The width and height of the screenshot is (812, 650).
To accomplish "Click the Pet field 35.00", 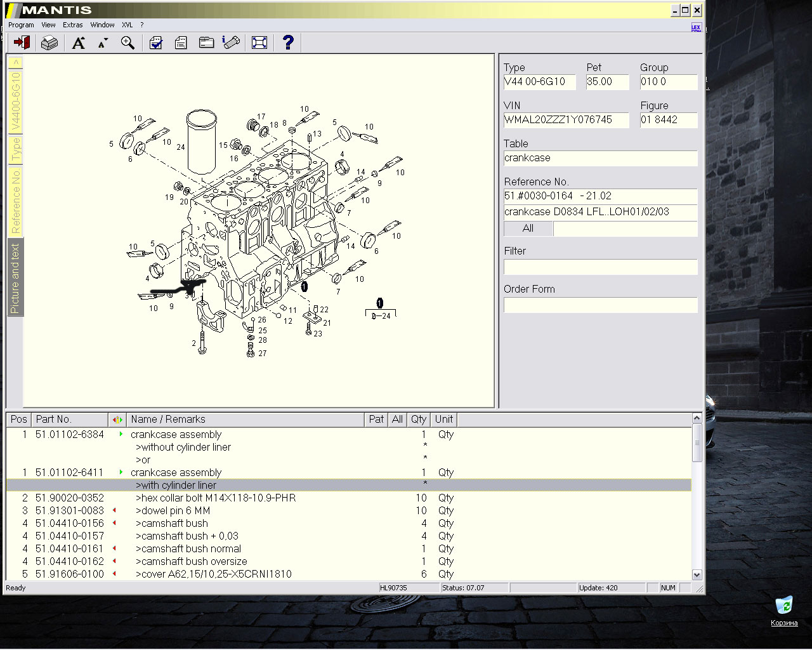I will pos(607,82).
